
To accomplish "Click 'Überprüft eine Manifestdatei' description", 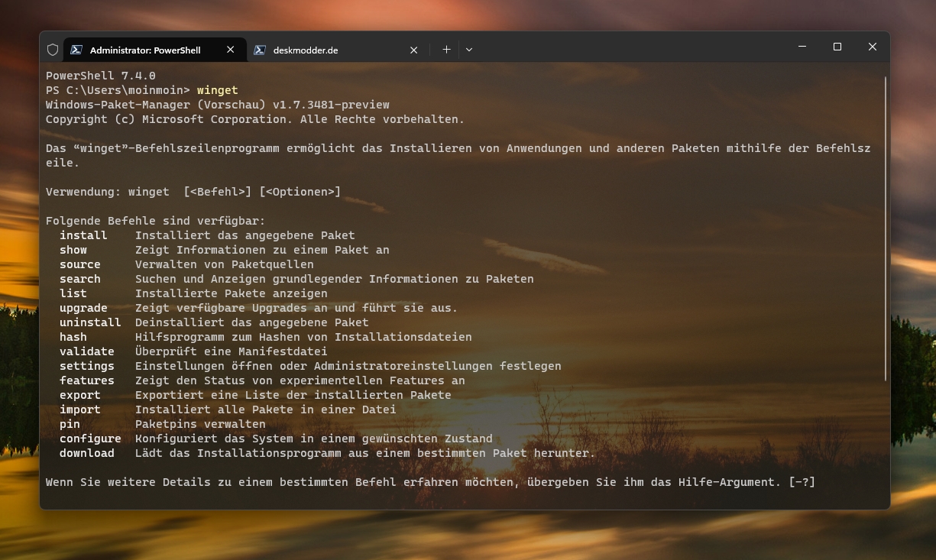I will (232, 351).
